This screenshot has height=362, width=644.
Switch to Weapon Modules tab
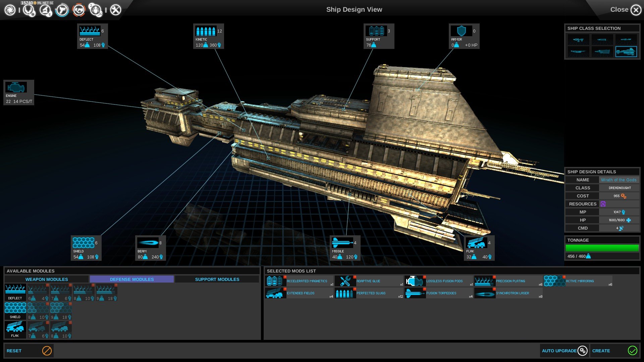pyautogui.click(x=47, y=279)
